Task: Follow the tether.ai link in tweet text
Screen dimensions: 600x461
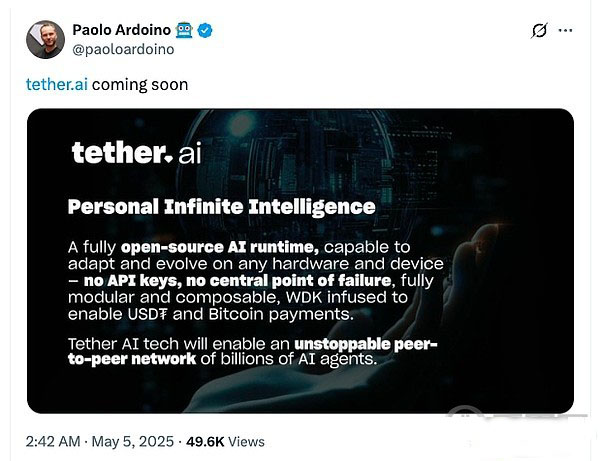Action: 57,85
